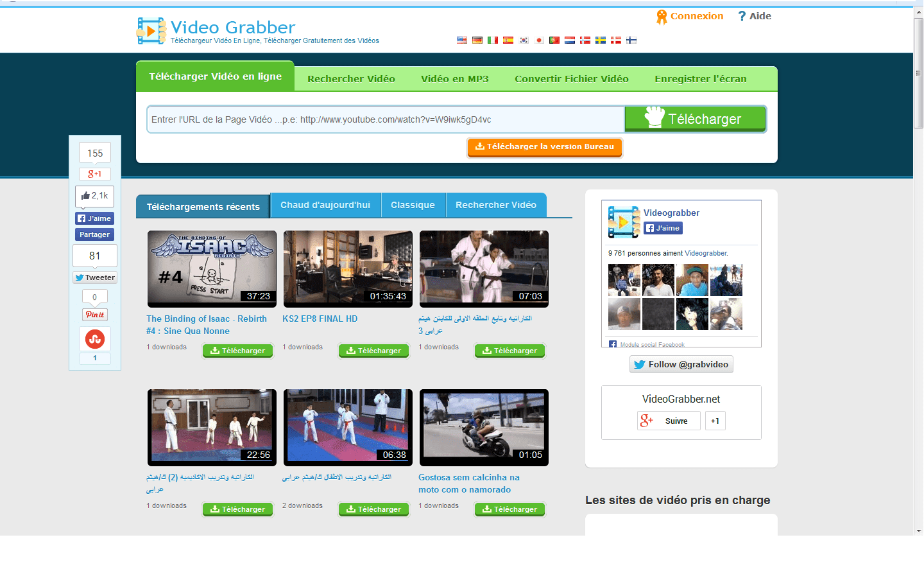Click the Videograbber Facebook page logo
The height and width of the screenshot is (578, 924).
[624, 222]
